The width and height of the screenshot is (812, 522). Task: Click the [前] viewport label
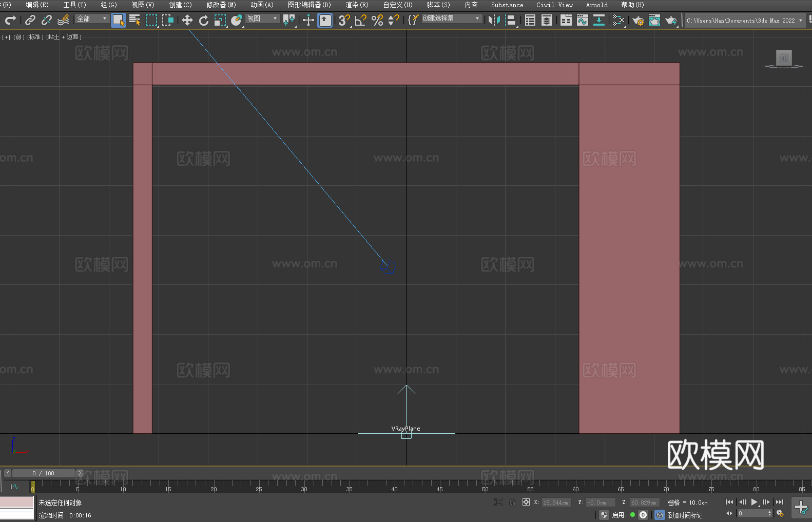coord(18,37)
